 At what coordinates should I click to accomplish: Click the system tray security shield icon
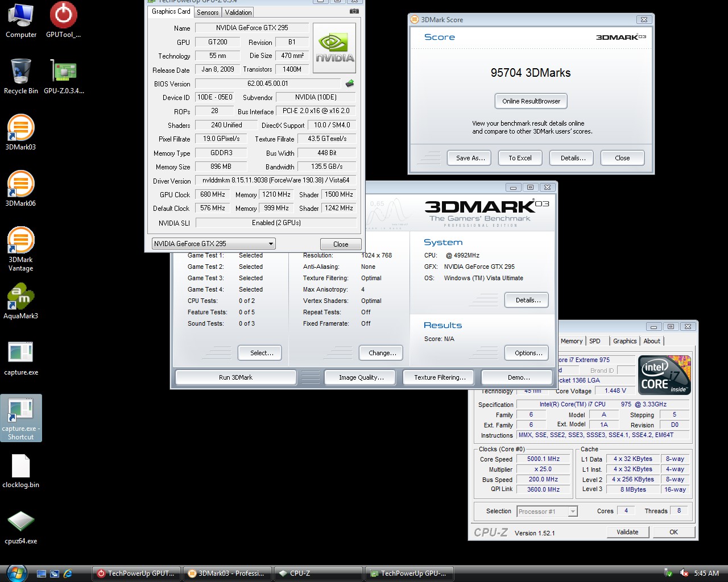669,573
